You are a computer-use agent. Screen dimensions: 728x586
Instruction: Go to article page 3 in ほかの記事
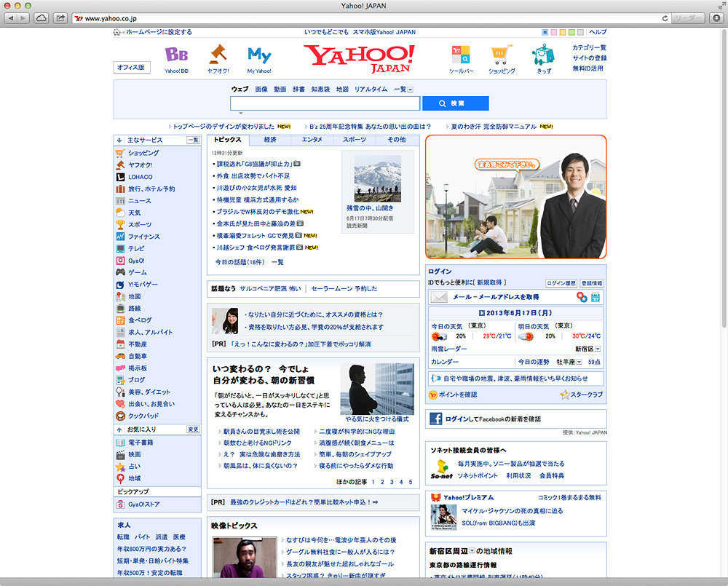pos(392,482)
